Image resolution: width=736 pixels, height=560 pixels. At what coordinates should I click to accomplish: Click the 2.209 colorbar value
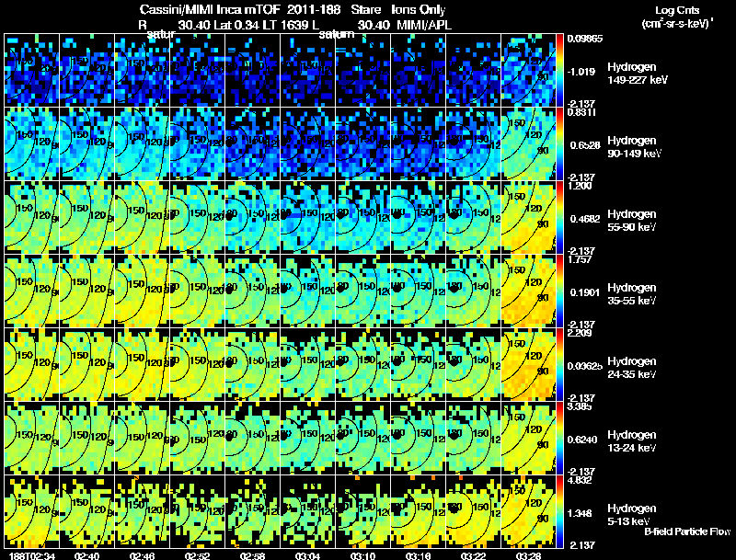(581, 334)
